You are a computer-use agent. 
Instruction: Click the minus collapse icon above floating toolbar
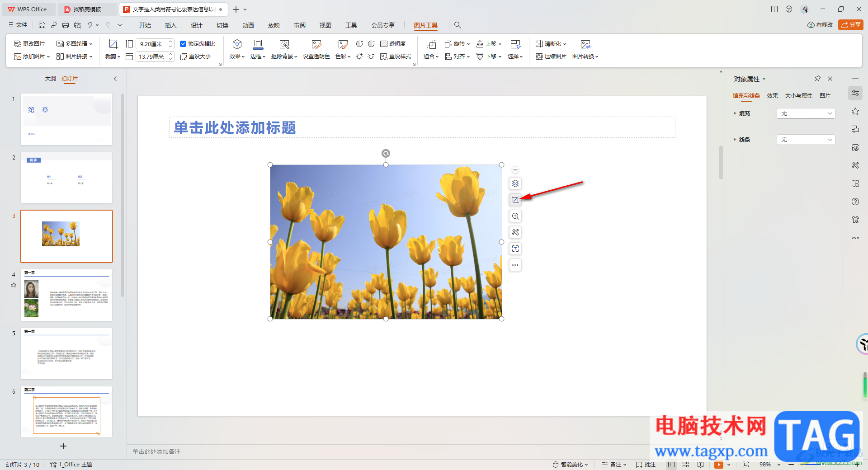tap(515, 170)
